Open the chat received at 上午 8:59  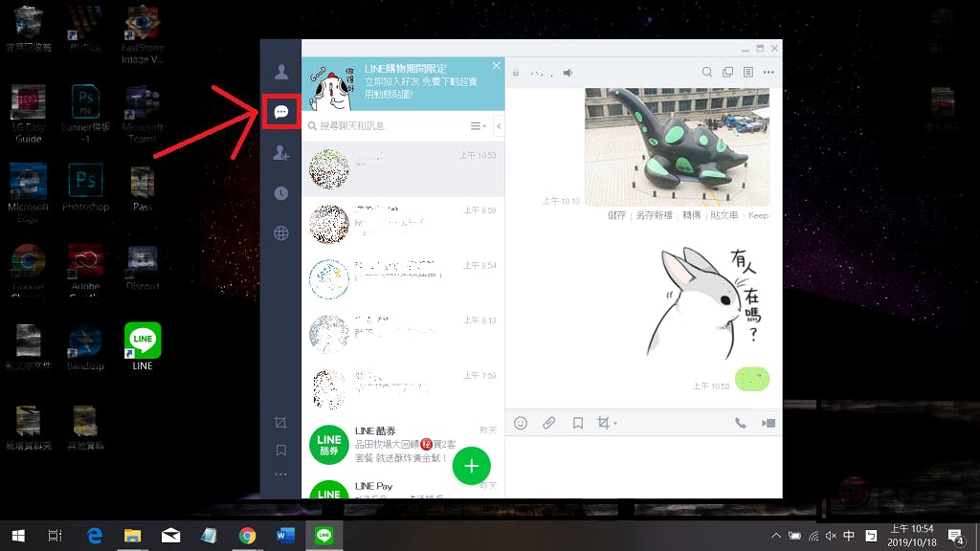coord(403,224)
